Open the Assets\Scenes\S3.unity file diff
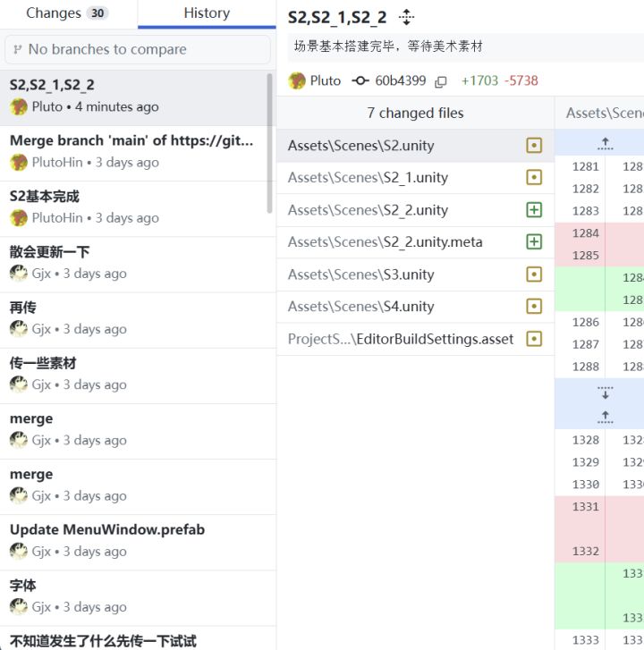Screen dimensions: 644x650 (361, 274)
